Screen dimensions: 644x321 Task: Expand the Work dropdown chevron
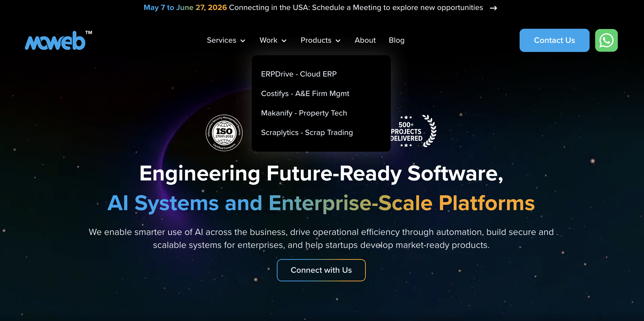coord(284,41)
